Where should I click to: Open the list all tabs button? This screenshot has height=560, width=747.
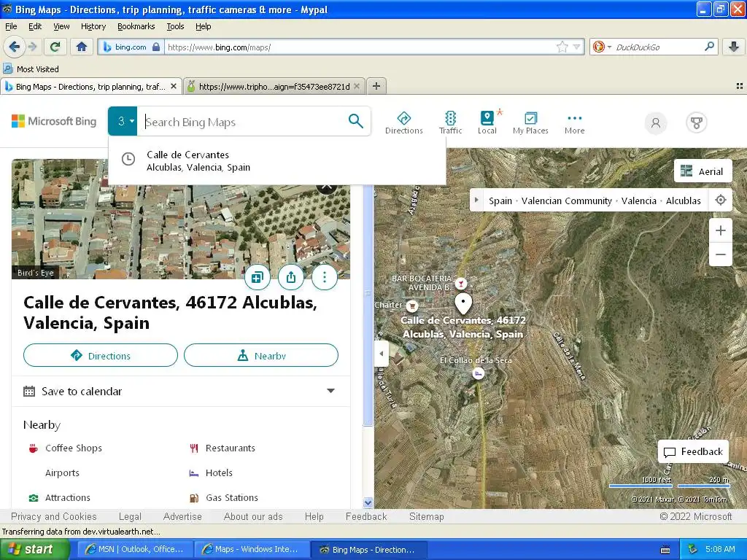click(740, 86)
